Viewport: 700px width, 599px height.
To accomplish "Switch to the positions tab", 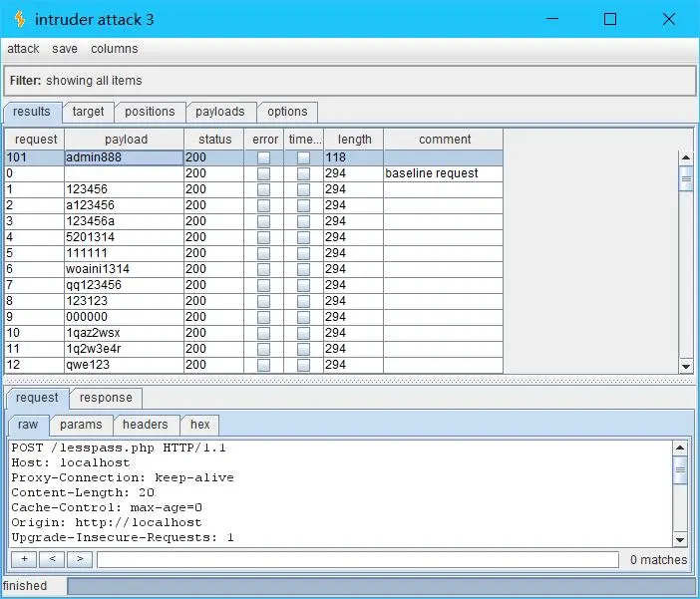I will (150, 112).
